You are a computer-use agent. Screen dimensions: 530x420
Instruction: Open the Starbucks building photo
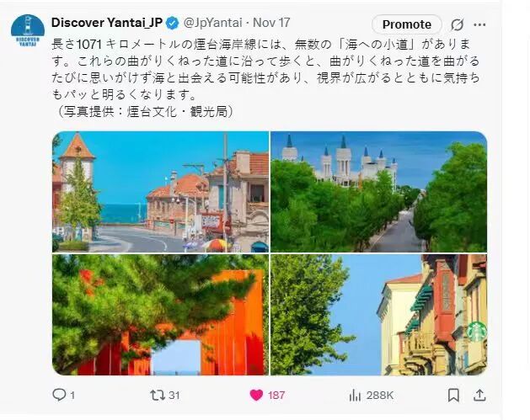click(378, 315)
